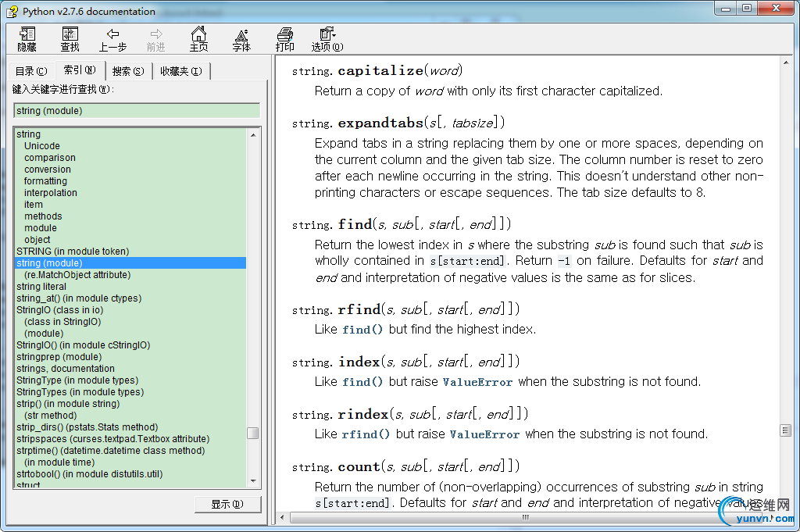The image size is (800, 532).
Task: Click the Font (字体) toolbar icon
Action: pos(241,39)
